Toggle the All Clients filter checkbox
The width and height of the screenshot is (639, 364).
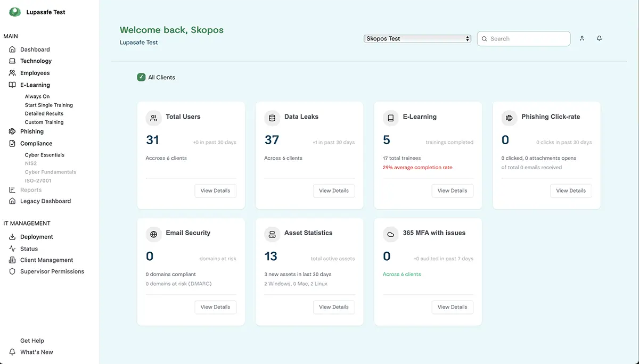point(141,77)
